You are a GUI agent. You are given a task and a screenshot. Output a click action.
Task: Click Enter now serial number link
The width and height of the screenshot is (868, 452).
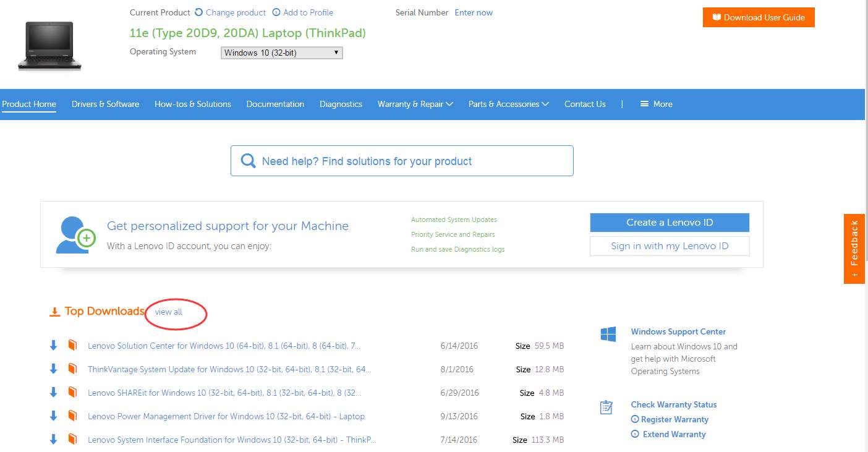click(x=474, y=12)
